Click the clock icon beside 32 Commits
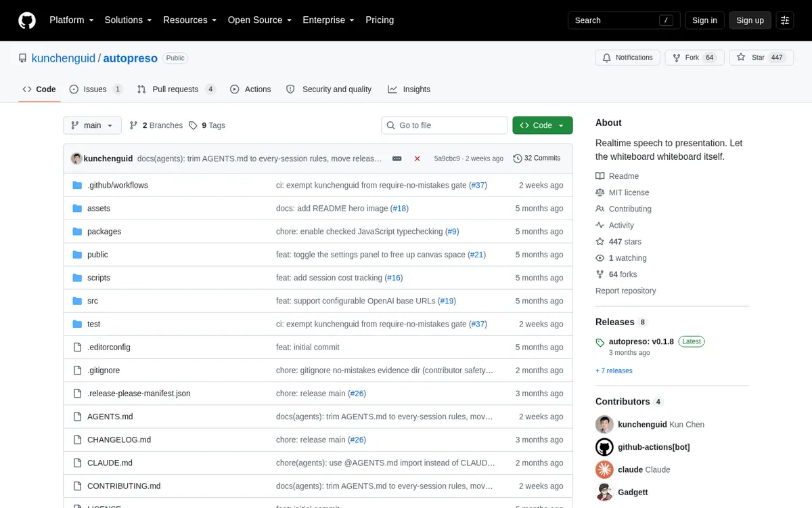Screen dimensions: 812x508 [x=518, y=158]
